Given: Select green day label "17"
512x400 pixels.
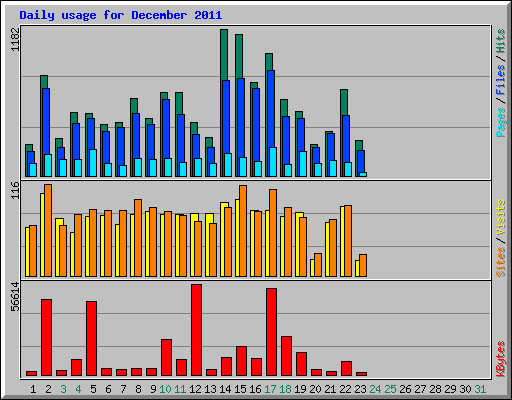Looking at the screenshot, I should click(270, 389).
